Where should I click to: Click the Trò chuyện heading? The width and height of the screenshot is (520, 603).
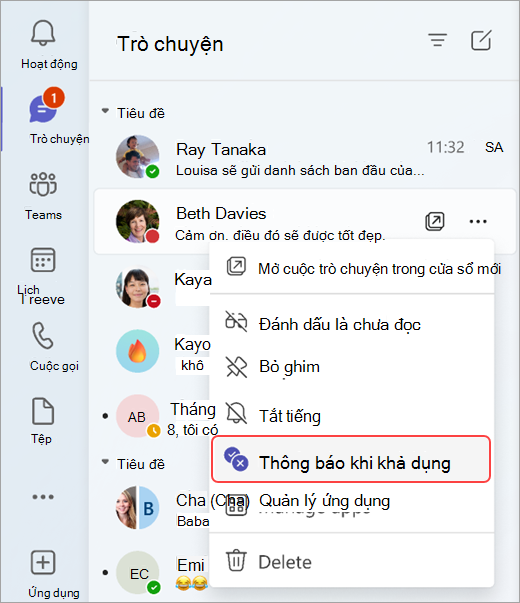pos(170,44)
